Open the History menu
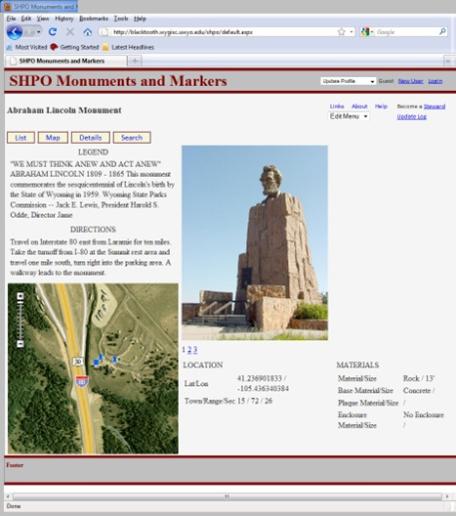 (64, 19)
